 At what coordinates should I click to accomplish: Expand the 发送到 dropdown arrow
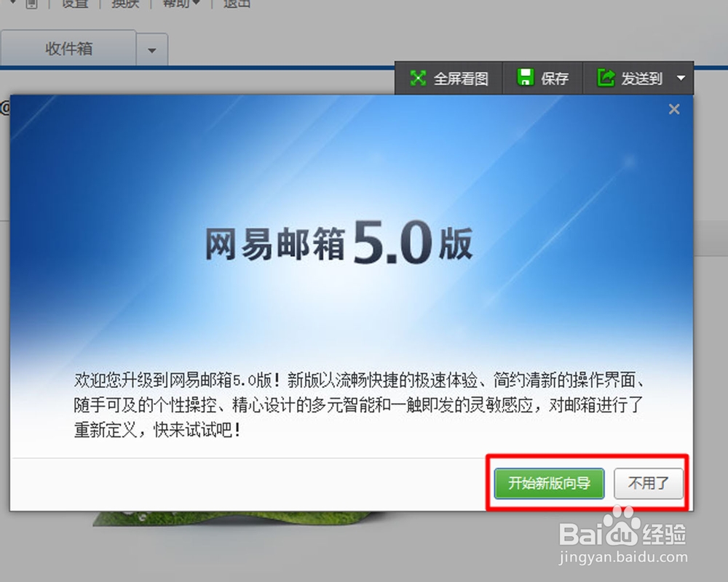coord(681,78)
